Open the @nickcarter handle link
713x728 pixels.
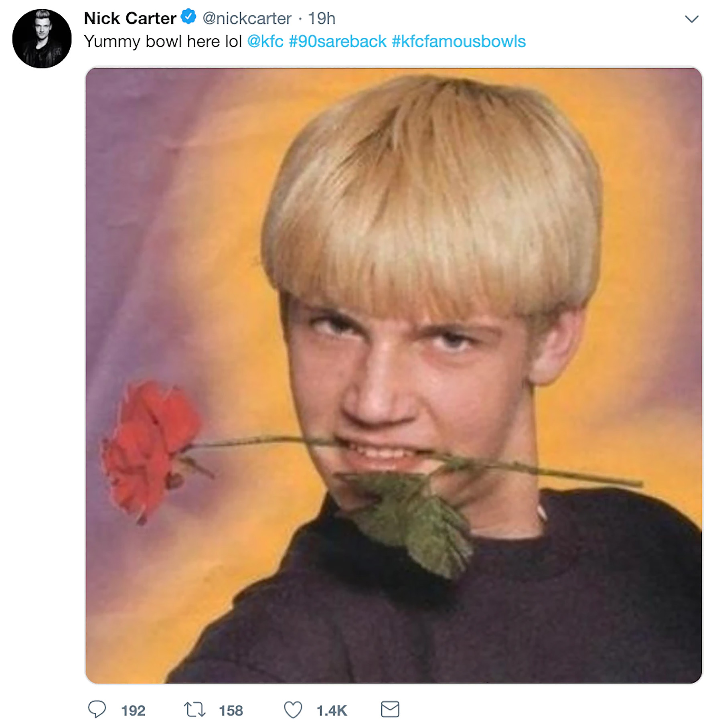(247, 18)
